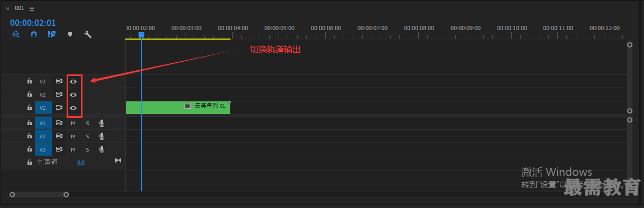Toggle A1 track targeting
Viewport: 644px width, 208px height.
click(43, 123)
